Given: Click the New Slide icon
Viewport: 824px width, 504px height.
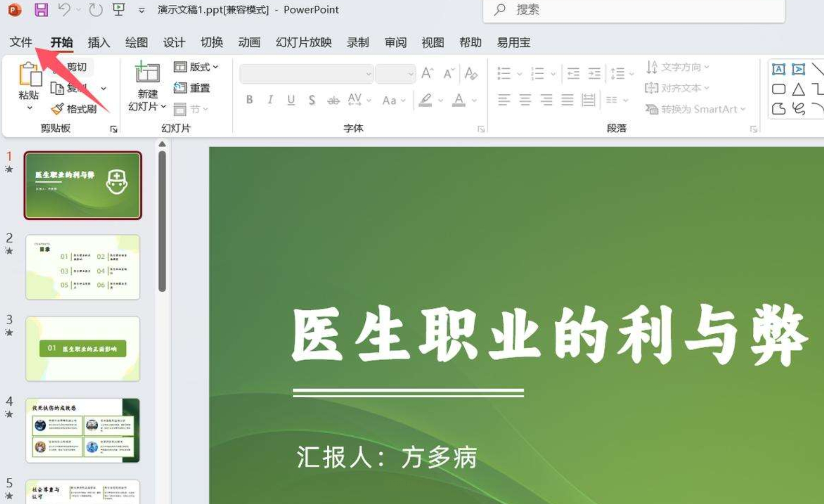Looking at the screenshot, I should tap(147, 72).
